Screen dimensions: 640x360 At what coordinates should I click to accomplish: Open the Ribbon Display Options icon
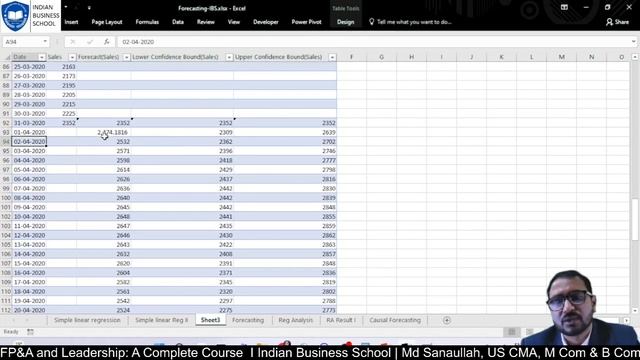click(564, 7)
